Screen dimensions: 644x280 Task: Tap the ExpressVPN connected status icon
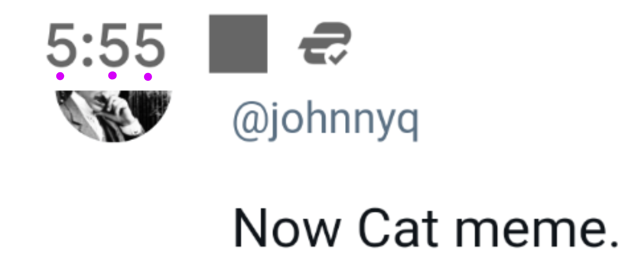pyautogui.click(x=325, y=43)
